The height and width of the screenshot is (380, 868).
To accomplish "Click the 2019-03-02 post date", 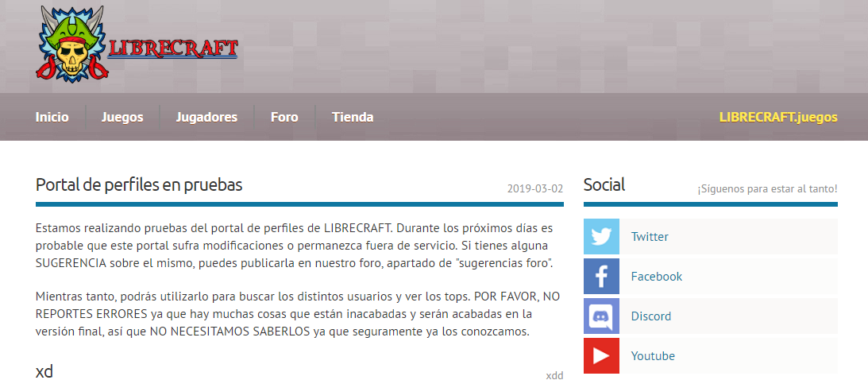I will pyautogui.click(x=534, y=189).
